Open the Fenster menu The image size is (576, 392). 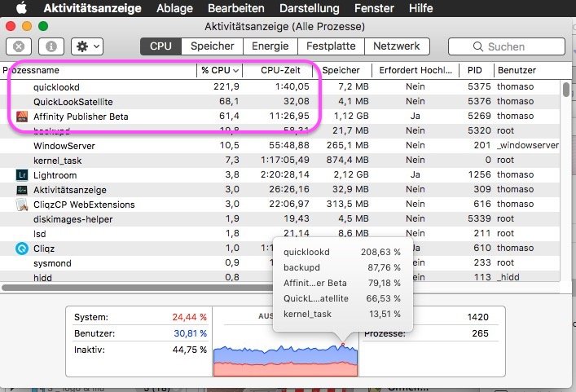(x=374, y=8)
